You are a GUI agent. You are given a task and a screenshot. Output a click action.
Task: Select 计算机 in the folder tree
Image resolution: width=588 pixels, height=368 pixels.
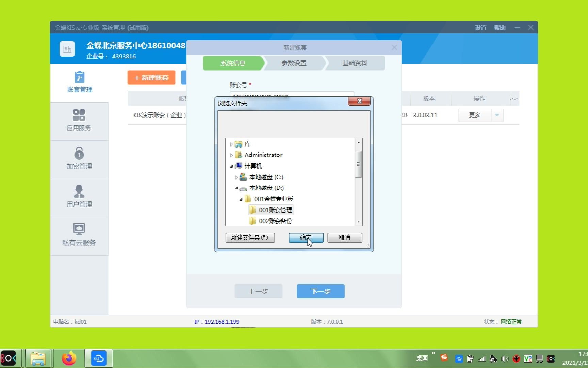pos(253,166)
